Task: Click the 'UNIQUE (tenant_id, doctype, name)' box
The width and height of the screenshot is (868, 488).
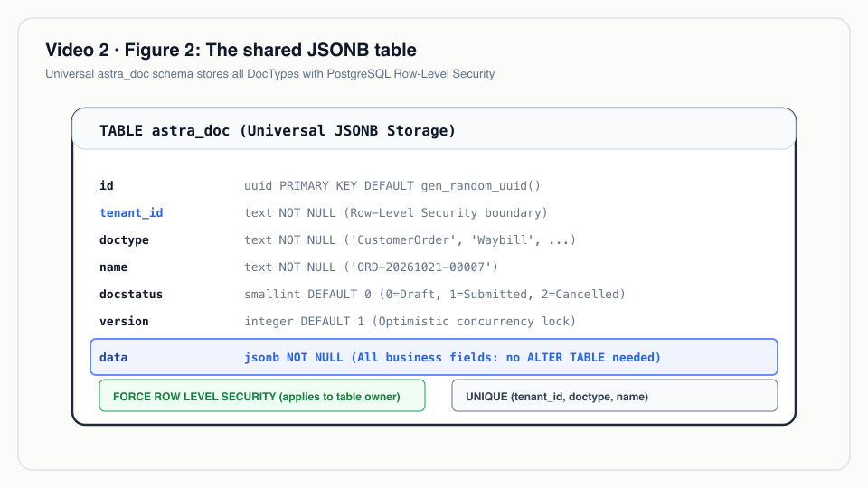Action: 615,396
